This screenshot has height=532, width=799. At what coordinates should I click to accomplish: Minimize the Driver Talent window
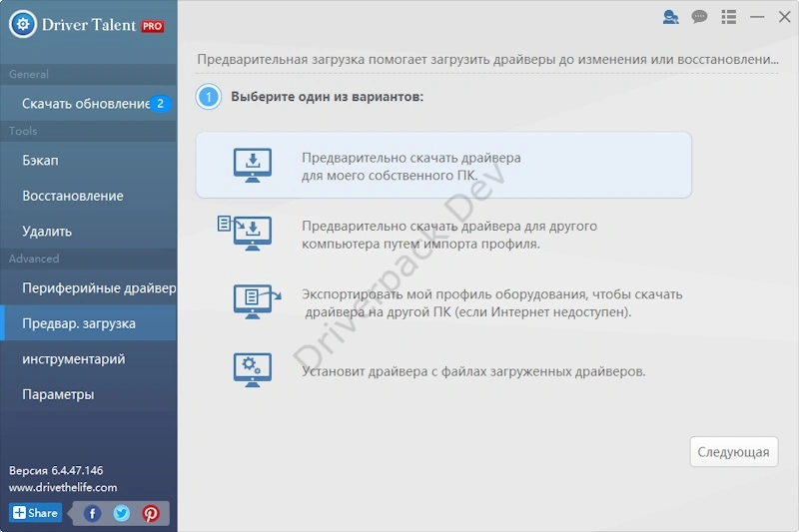pos(757,17)
